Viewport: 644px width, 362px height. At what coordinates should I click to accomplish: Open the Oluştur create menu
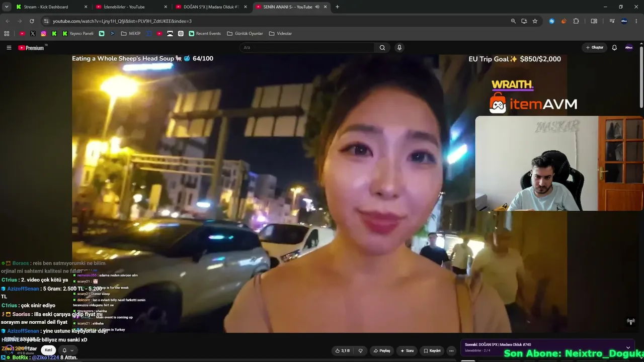point(594,48)
